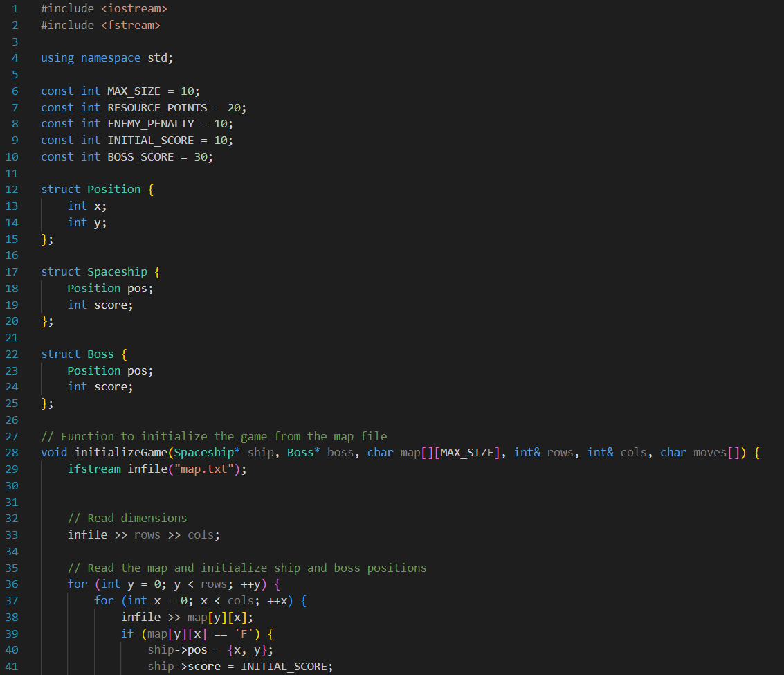The height and width of the screenshot is (675, 784).
Task: Click the MAX_SIZE constant name
Action: point(134,91)
